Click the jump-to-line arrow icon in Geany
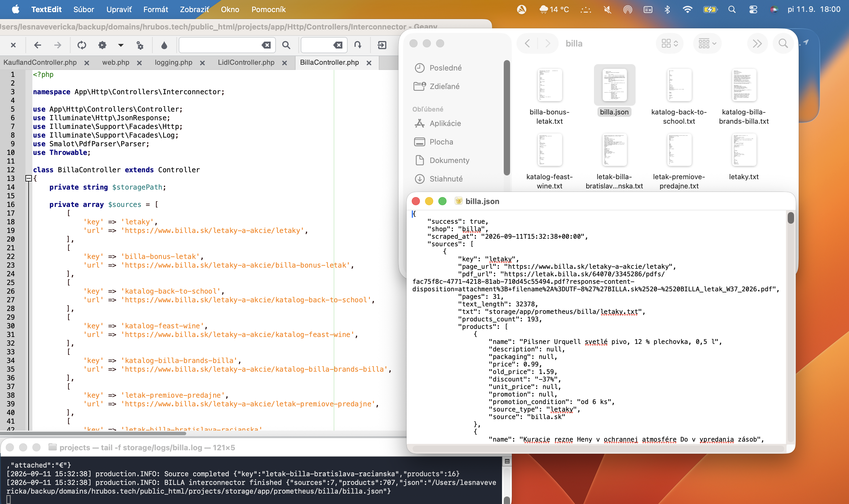This screenshot has width=849, height=504. coord(358,45)
